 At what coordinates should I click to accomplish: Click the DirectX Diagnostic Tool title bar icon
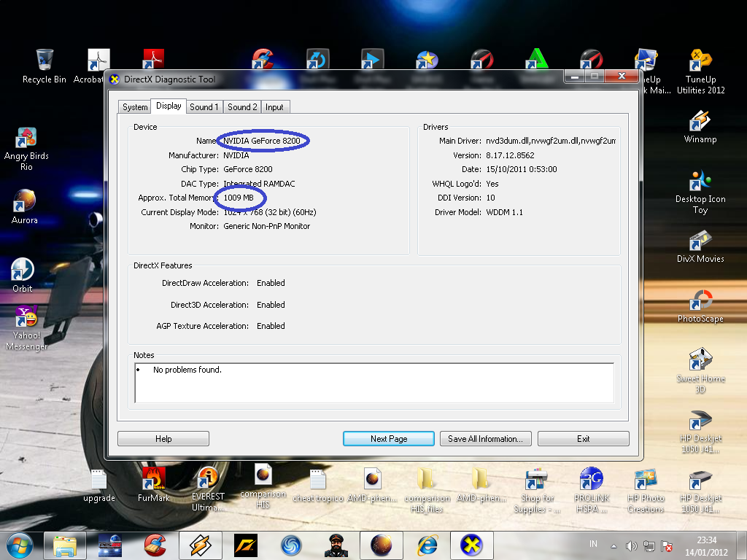115,79
